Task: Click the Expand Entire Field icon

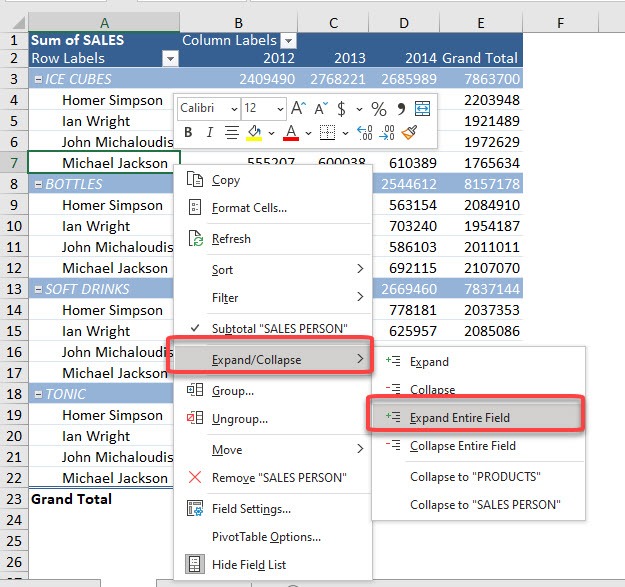Action: 393,417
